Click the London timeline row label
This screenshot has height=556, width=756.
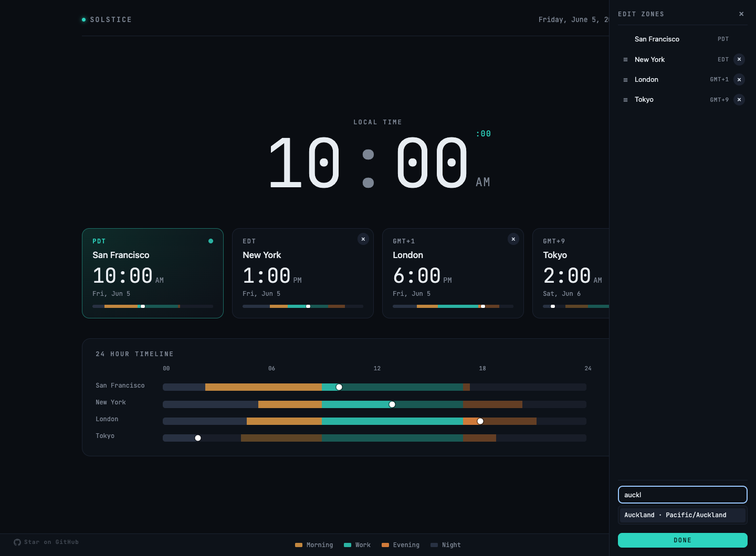[x=107, y=419]
